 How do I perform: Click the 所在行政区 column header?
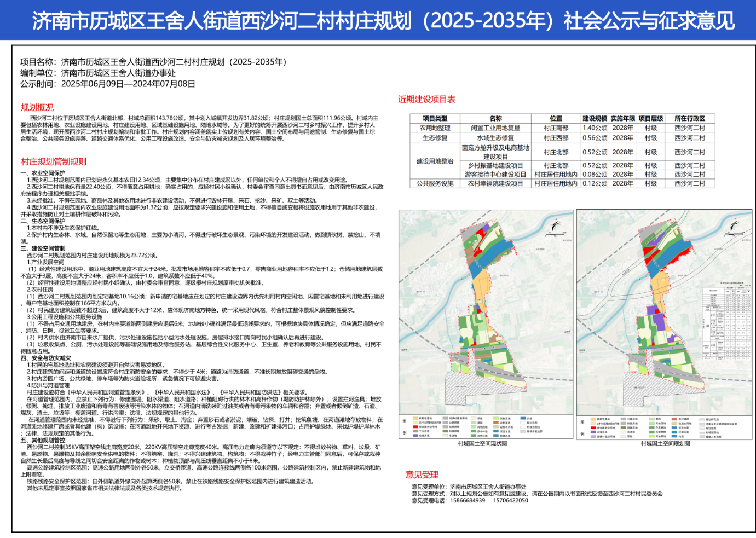tap(690, 118)
